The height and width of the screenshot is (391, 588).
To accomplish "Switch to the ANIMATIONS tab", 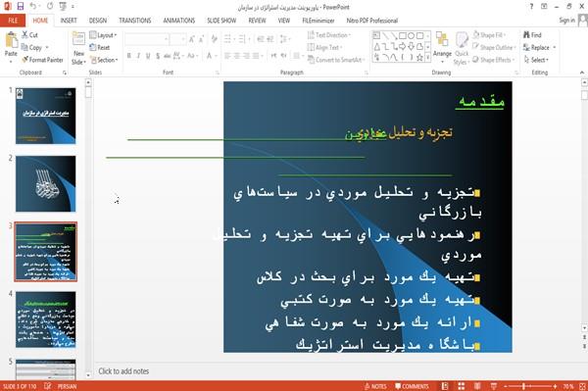I will [x=179, y=21].
